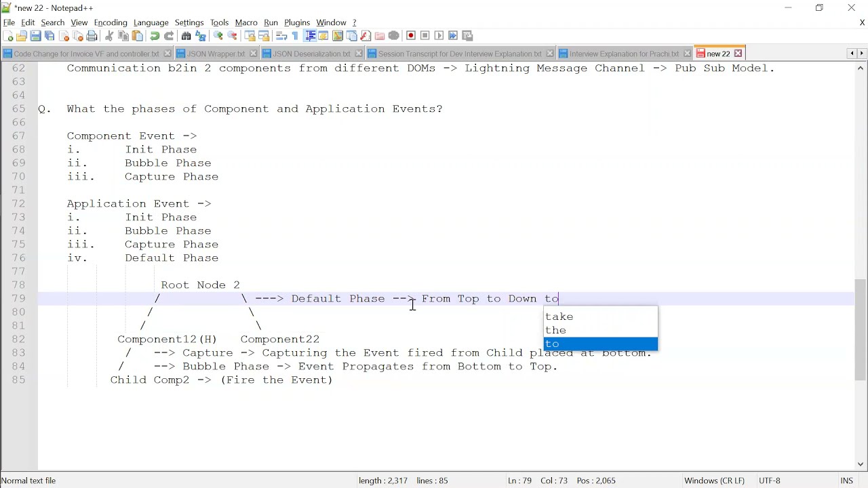Select 'the' from autocomplete list

(601, 330)
